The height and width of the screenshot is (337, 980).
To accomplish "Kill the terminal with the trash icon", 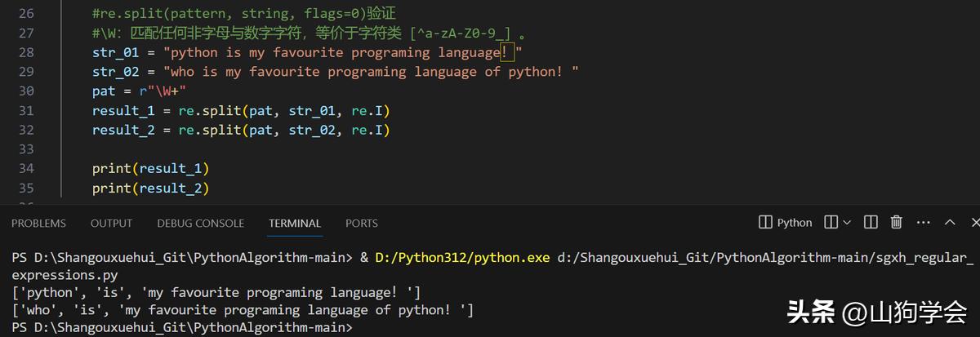I will [896, 222].
